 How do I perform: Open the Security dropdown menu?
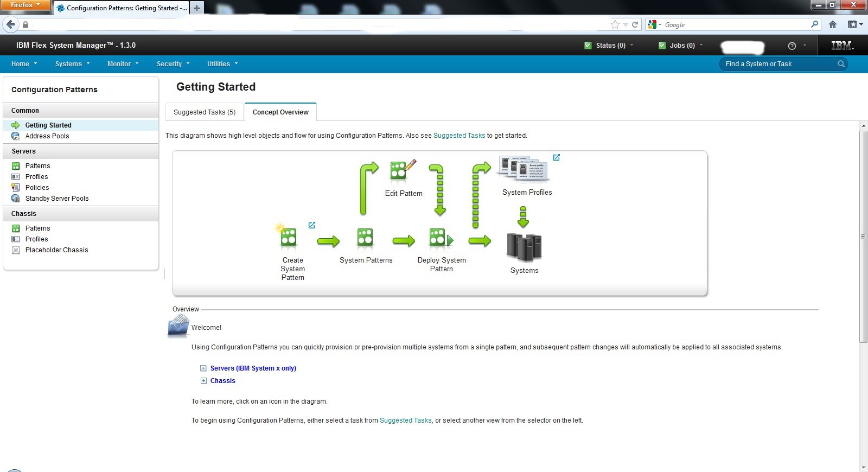[x=173, y=64]
